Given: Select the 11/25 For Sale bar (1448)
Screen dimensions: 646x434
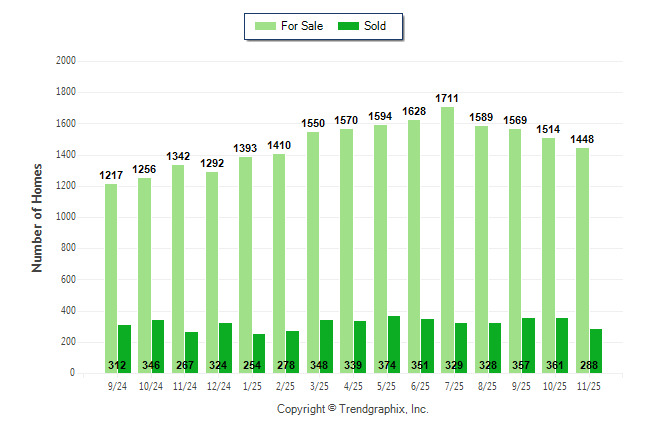Looking at the screenshot, I should (x=582, y=260).
